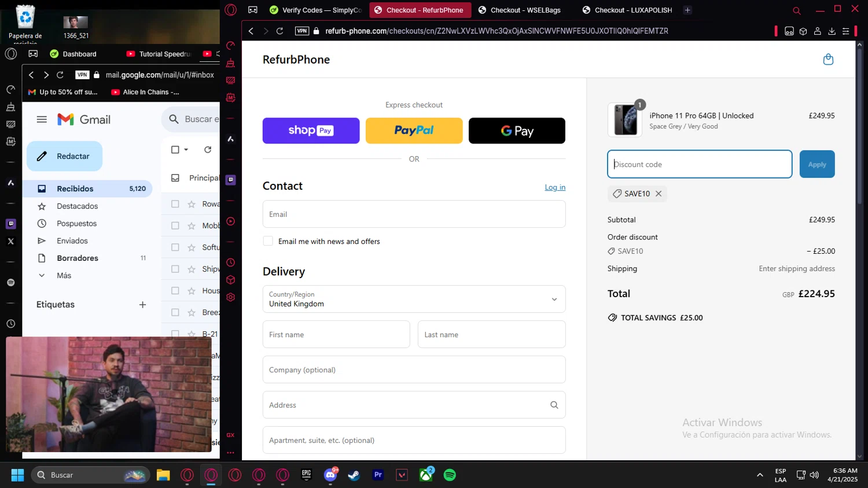Apply the discount code
The height and width of the screenshot is (488, 868).
pos(817,164)
